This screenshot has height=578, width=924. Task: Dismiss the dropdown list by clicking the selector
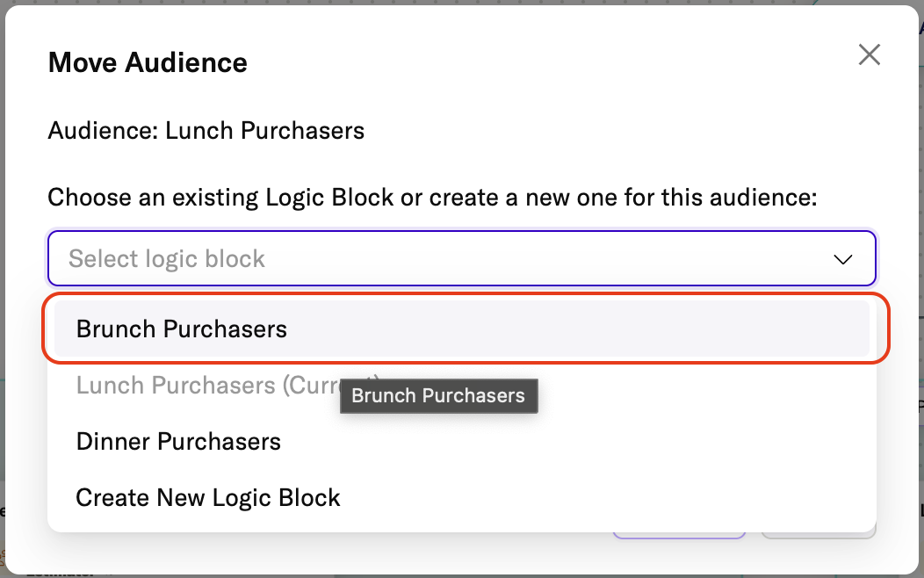click(x=461, y=258)
